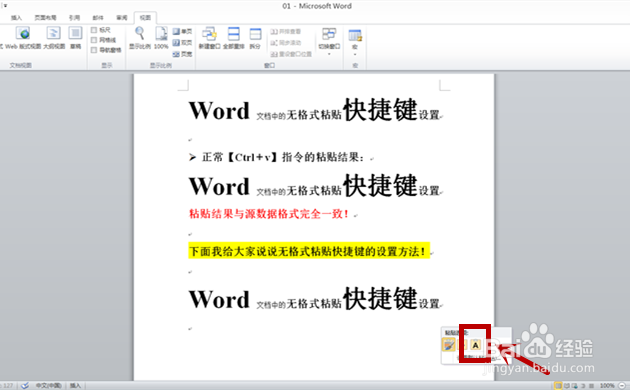The image size is (630, 390).
Task: Click Reset Window Position (重设窗口位置)
Action: point(291,54)
